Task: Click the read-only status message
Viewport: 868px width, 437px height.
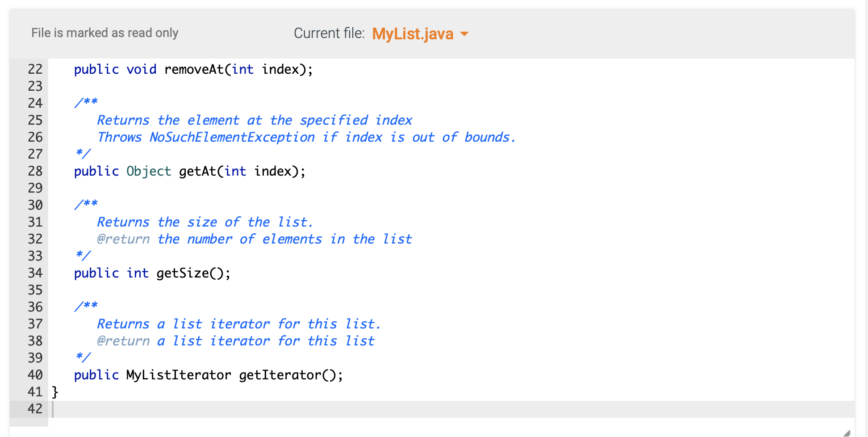Action: click(104, 33)
